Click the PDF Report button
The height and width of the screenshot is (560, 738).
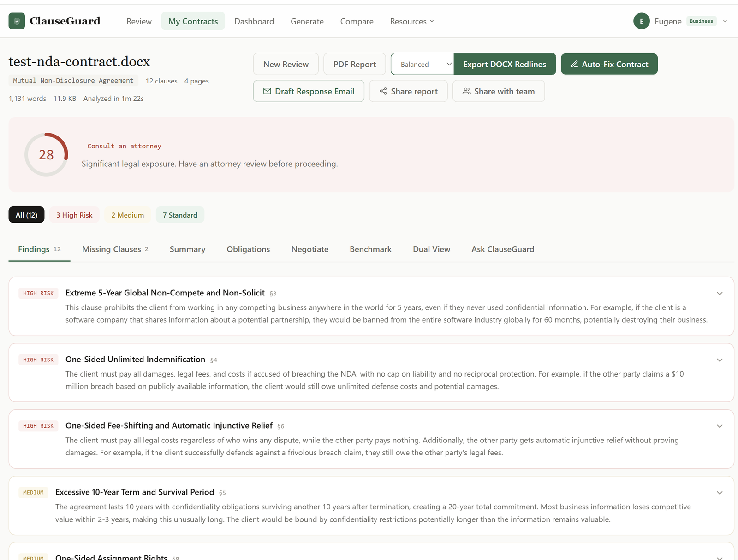coord(354,64)
